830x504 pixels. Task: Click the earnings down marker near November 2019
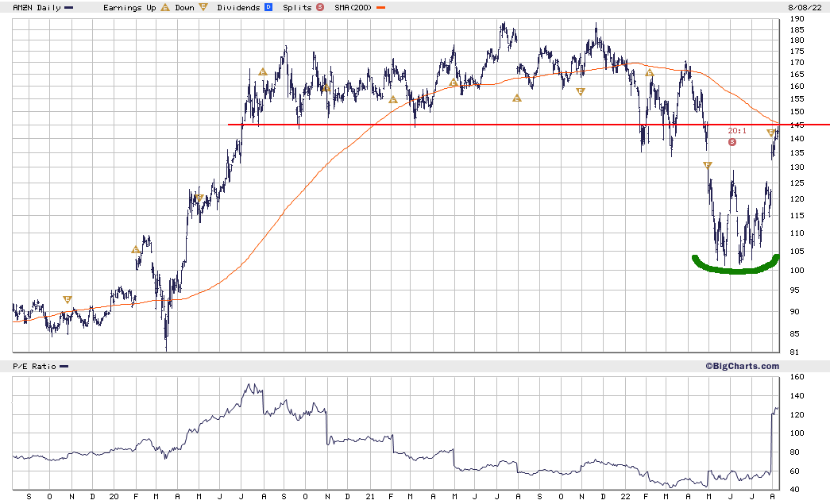coord(68,299)
